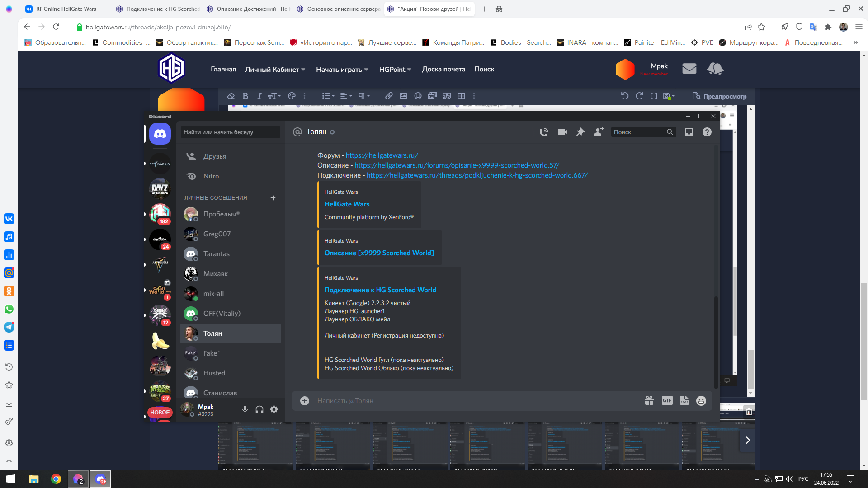Expand the HGPoint menu
The image size is (868, 488).
click(395, 70)
